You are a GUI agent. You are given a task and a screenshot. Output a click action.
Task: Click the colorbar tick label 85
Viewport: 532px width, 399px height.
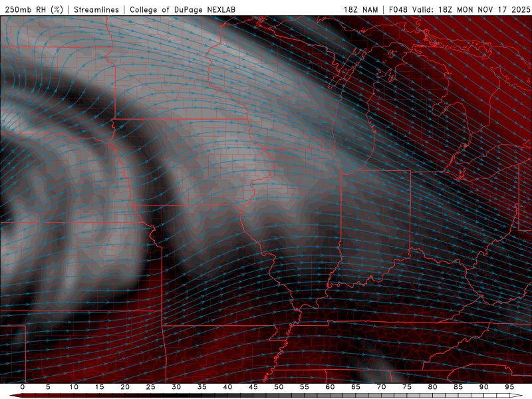[x=458, y=387]
